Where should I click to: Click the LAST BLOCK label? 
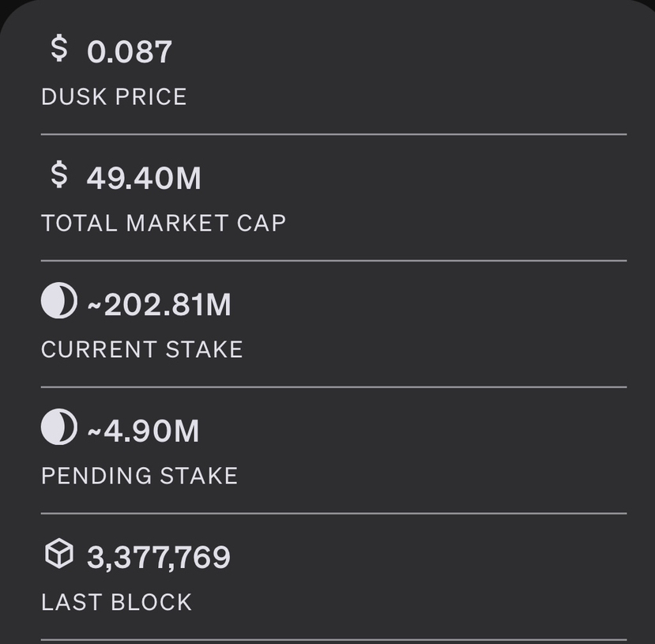pyautogui.click(x=116, y=603)
